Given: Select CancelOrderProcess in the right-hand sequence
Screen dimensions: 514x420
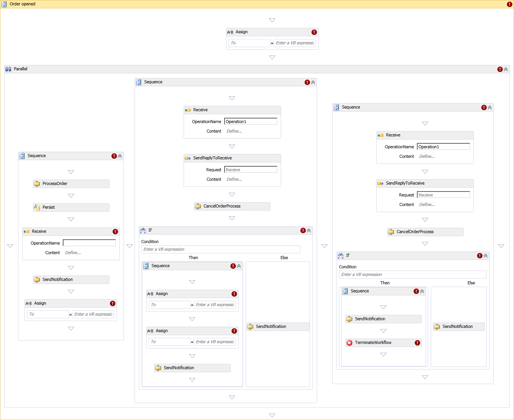Looking at the screenshot, I should coord(425,232).
